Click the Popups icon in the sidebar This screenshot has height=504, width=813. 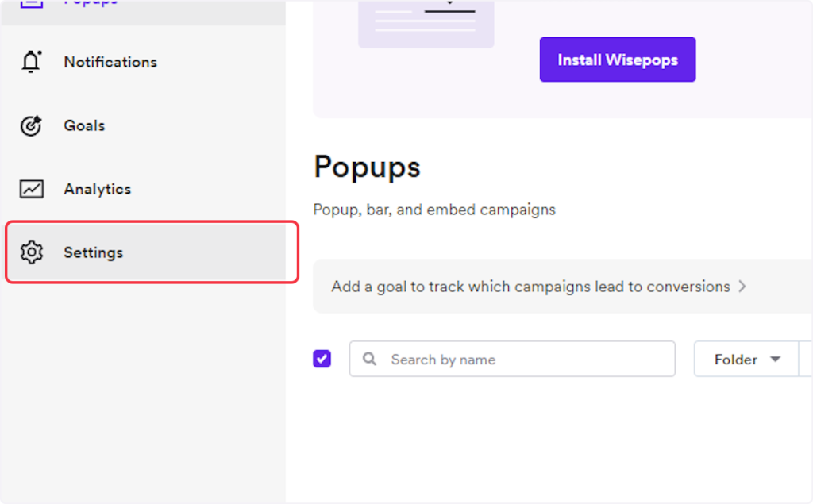31,3
